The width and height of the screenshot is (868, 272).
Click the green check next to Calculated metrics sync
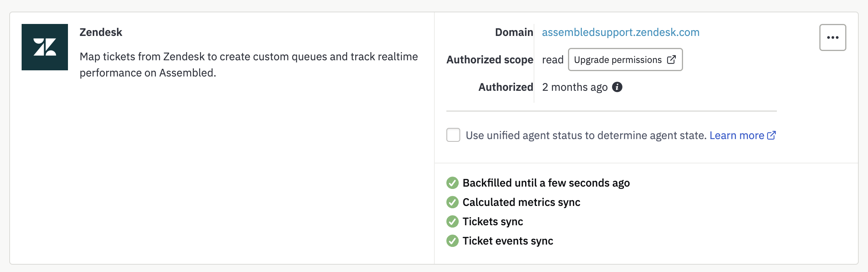pyautogui.click(x=453, y=202)
